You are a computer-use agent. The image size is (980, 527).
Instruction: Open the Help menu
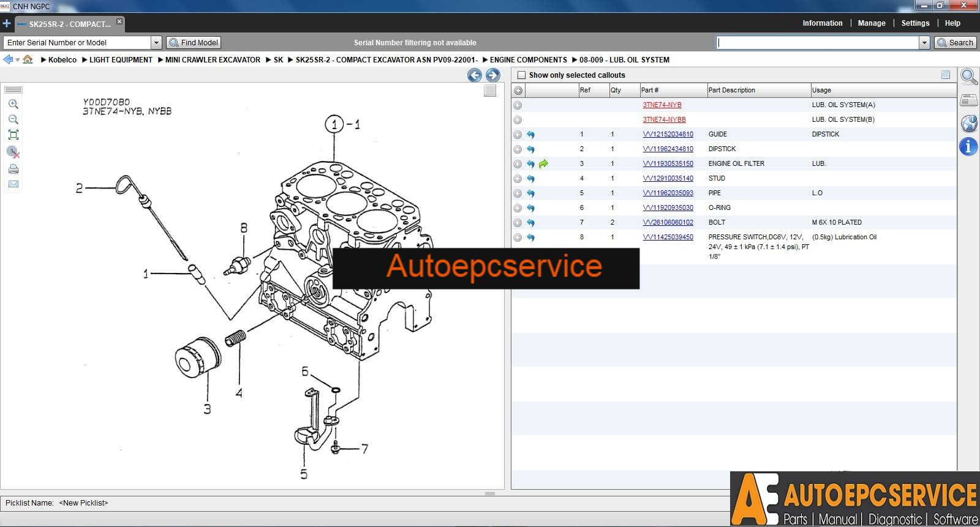[x=952, y=23]
